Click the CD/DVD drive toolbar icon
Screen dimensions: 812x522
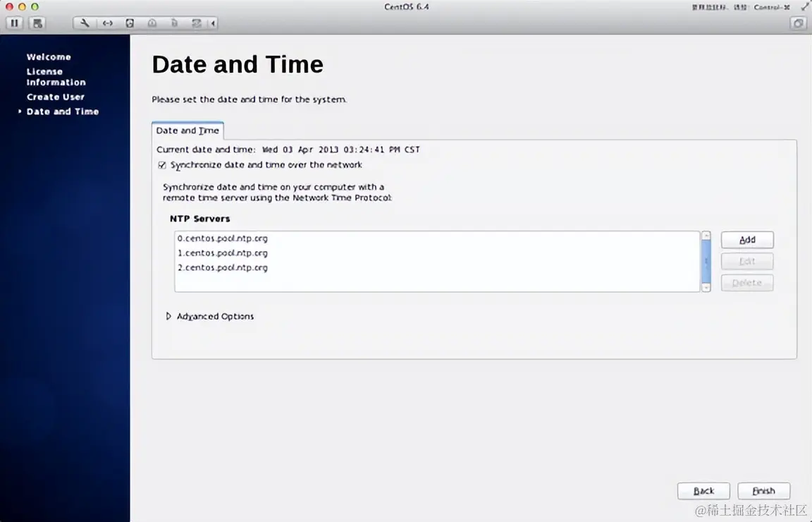tap(152, 23)
